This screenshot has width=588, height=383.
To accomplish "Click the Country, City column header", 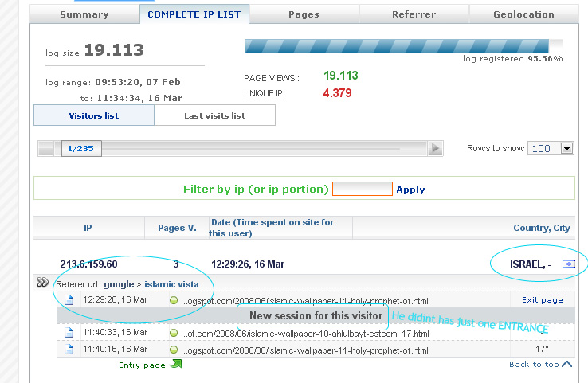I will 542,228.
